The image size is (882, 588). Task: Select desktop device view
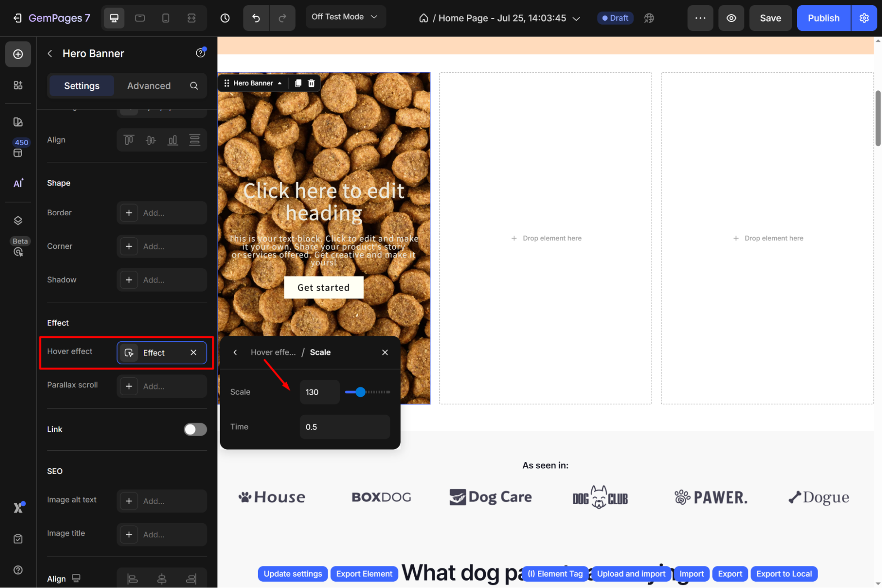pyautogui.click(x=114, y=18)
